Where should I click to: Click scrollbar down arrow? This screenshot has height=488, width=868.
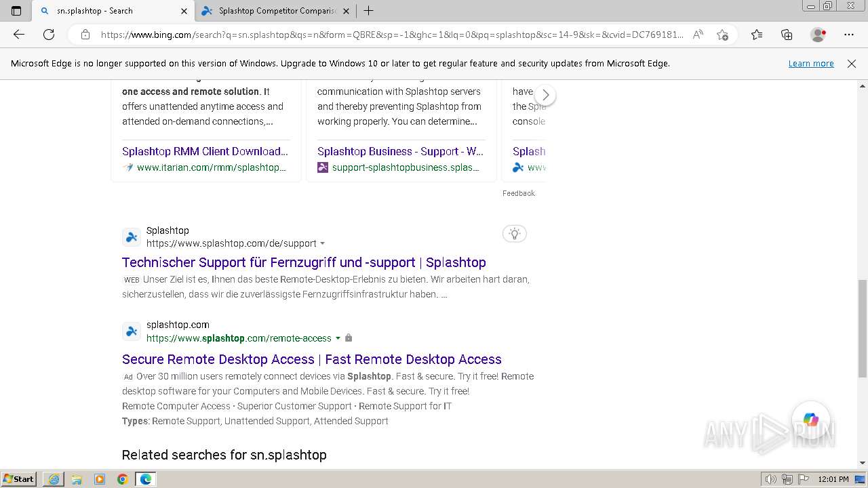tap(863, 463)
